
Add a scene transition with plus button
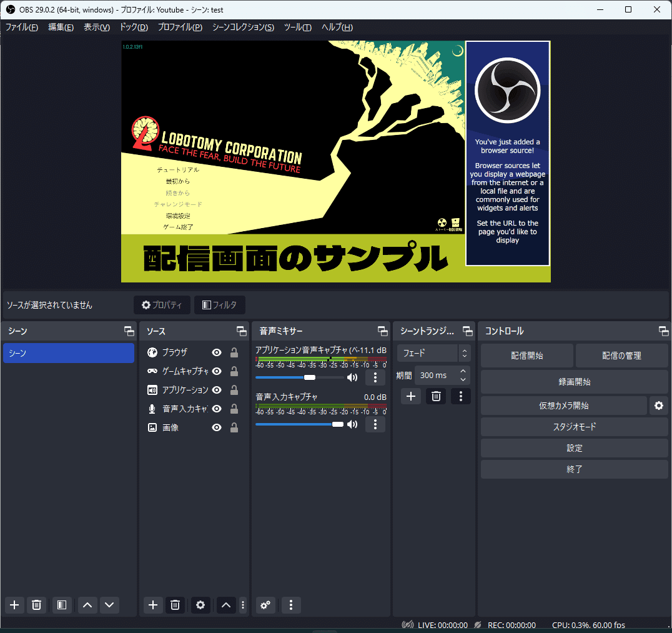(x=410, y=396)
